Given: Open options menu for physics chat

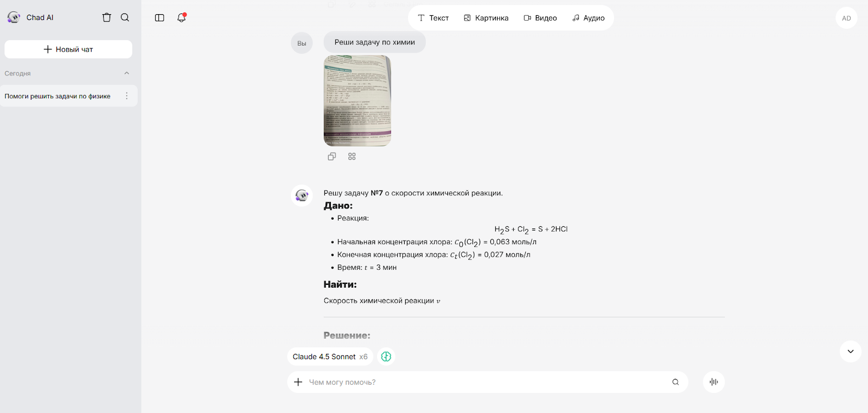Looking at the screenshot, I should [x=127, y=96].
